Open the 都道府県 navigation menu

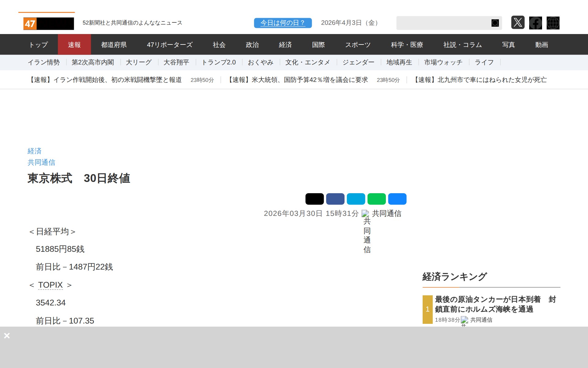click(114, 45)
